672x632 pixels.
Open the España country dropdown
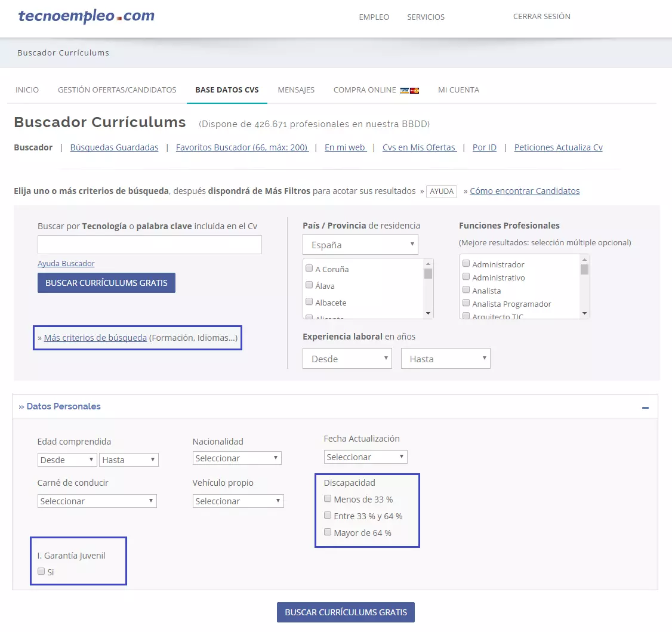360,245
